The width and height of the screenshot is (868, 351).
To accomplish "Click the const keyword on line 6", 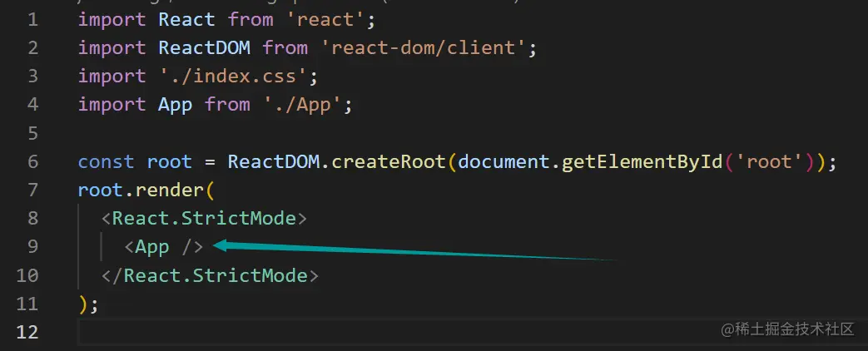I will tap(107, 161).
